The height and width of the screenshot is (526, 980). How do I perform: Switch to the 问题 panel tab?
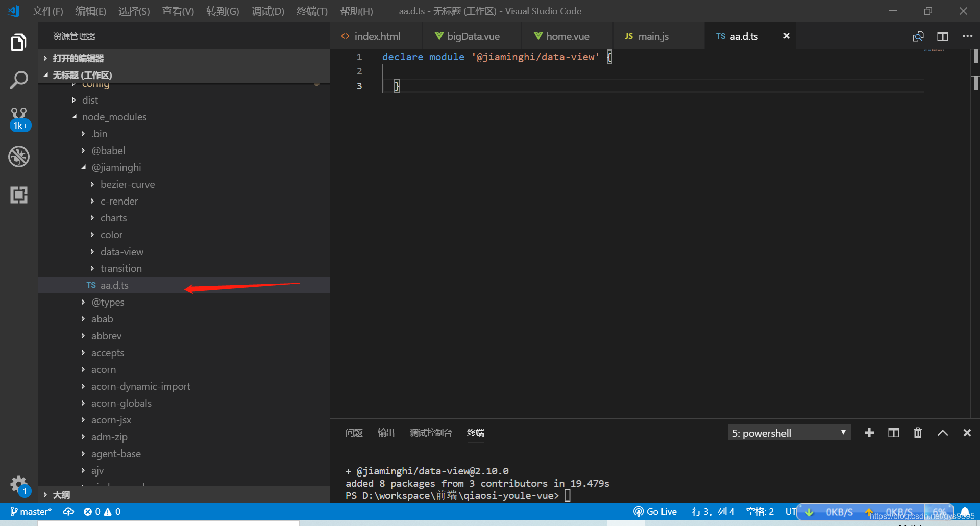[x=354, y=433]
